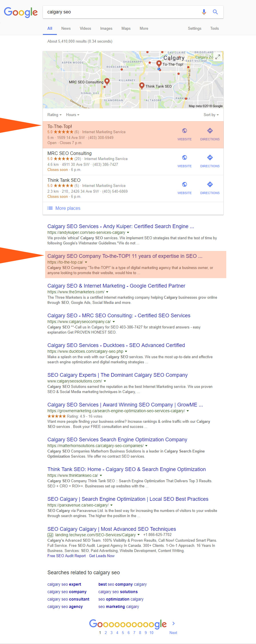Open the Rating filter dropdown
The height and width of the screenshot is (644, 256).
coord(54,115)
